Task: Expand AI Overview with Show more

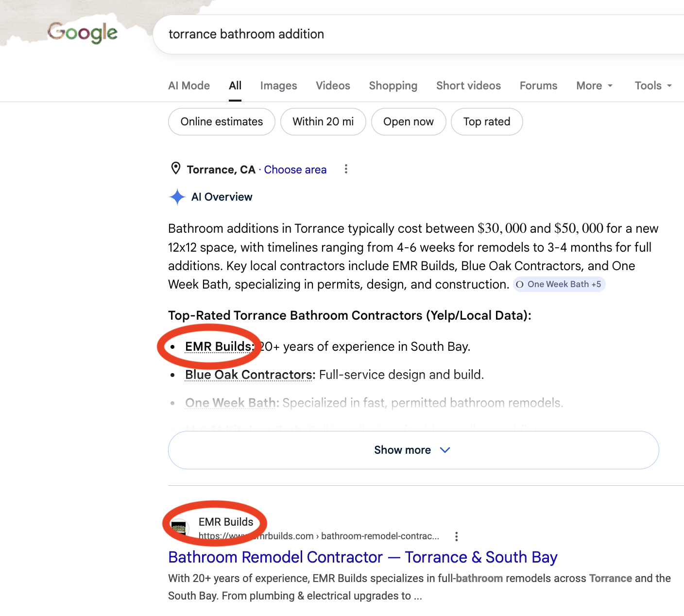Action: click(x=413, y=450)
